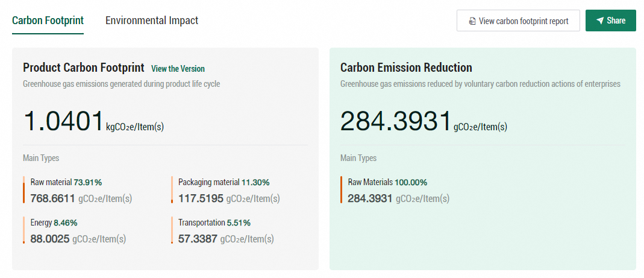Screen dimensions: 644x278
Task: Select the Carbon Footprint tab
Action: coord(48,21)
